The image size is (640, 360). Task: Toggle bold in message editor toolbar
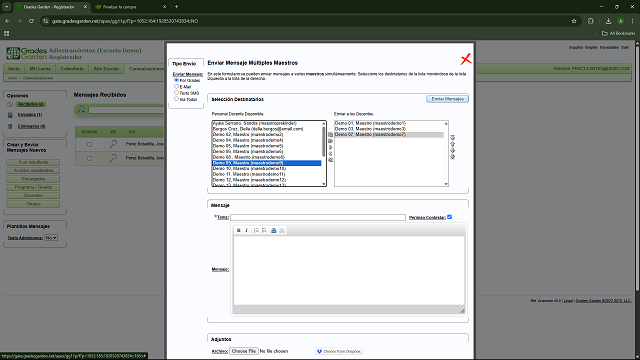239,231
